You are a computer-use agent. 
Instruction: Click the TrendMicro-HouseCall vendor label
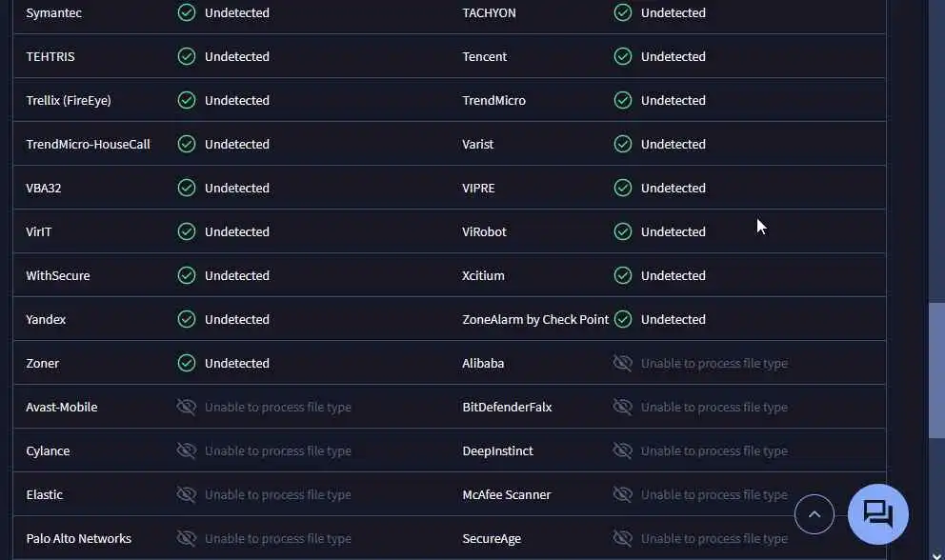click(x=88, y=144)
